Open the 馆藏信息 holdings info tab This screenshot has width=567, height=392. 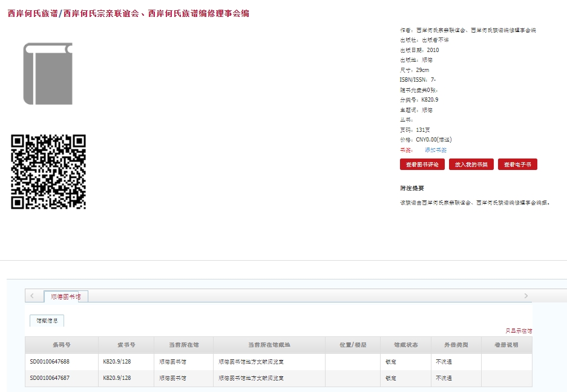(x=47, y=321)
